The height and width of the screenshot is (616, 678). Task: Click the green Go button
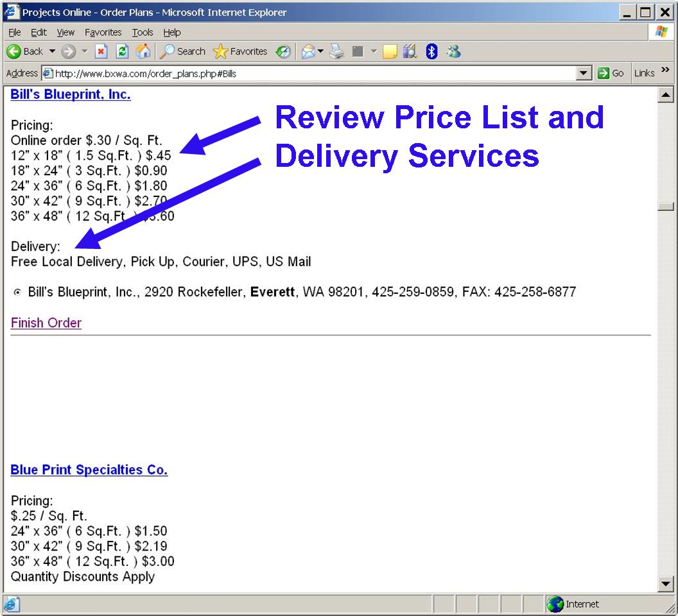point(611,74)
